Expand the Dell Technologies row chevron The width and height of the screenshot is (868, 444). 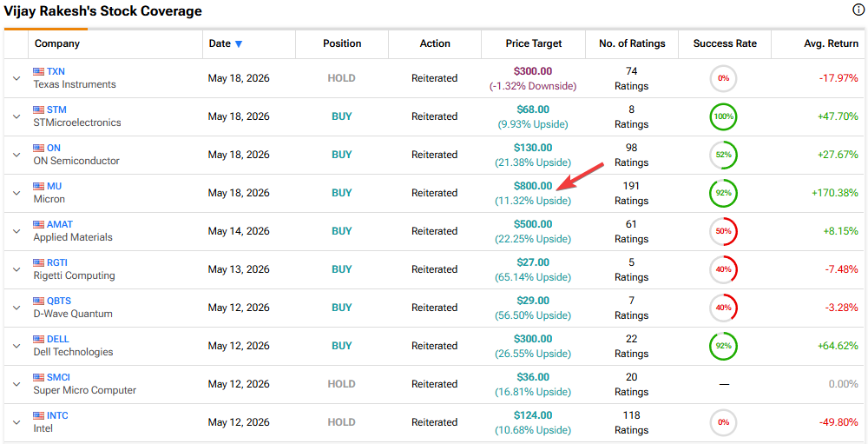click(16, 346)
